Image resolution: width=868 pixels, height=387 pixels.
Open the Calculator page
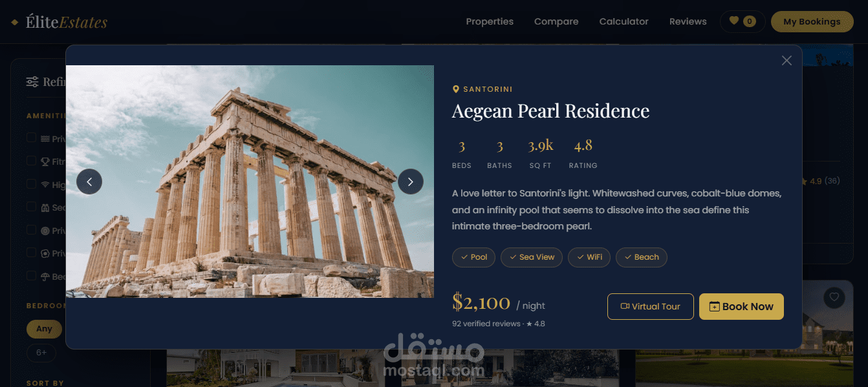click(x=624, y=21)
